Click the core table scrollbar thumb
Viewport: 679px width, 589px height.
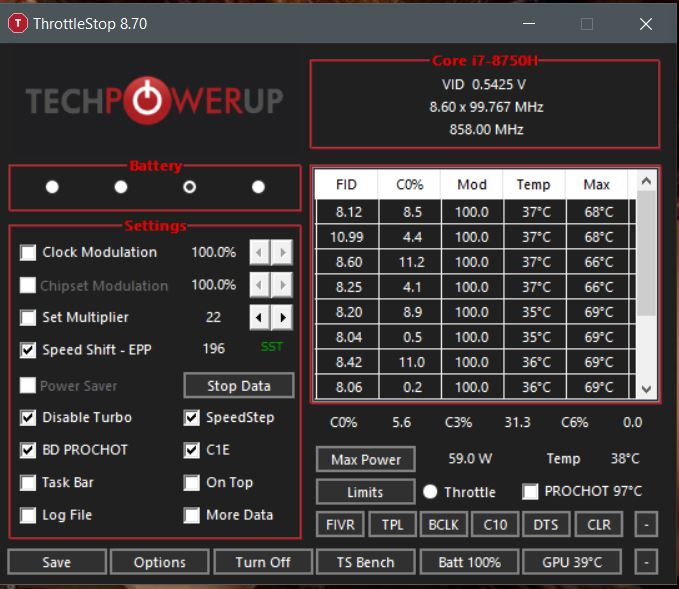point(647,253)
